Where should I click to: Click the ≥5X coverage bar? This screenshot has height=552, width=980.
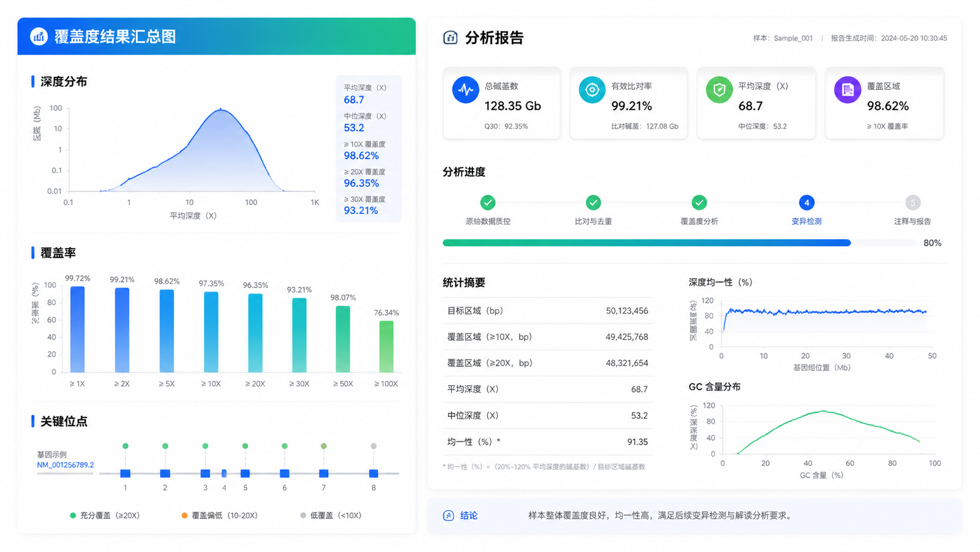click(166, 331)
